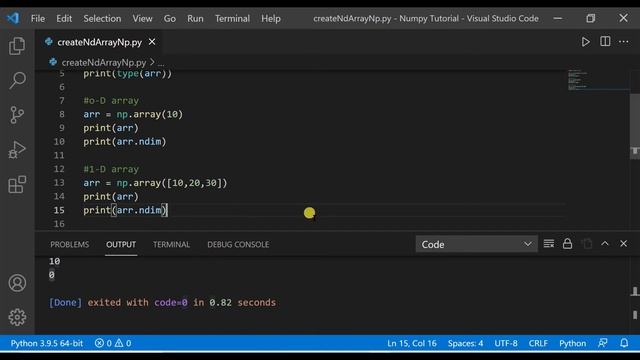Change indentation via Spaces: 4
The width and height of the screenshot is (640, 360).
pyautogui.click(x=465, y=343)
